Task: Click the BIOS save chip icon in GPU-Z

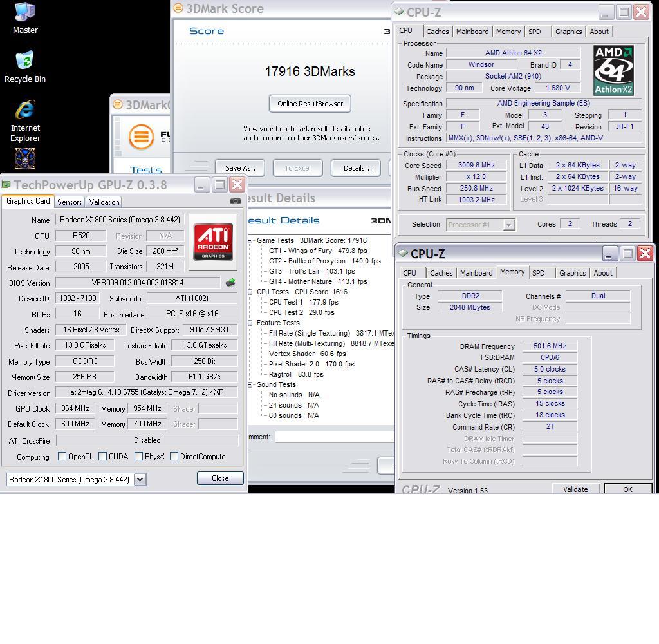Action: tap(230, 282)
